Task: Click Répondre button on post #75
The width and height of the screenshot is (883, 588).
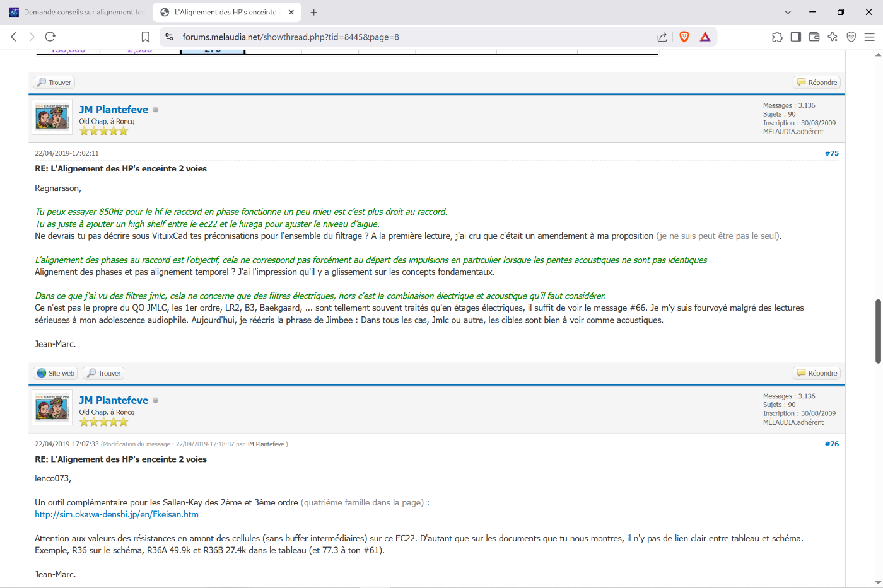Action: click(817, 373)
